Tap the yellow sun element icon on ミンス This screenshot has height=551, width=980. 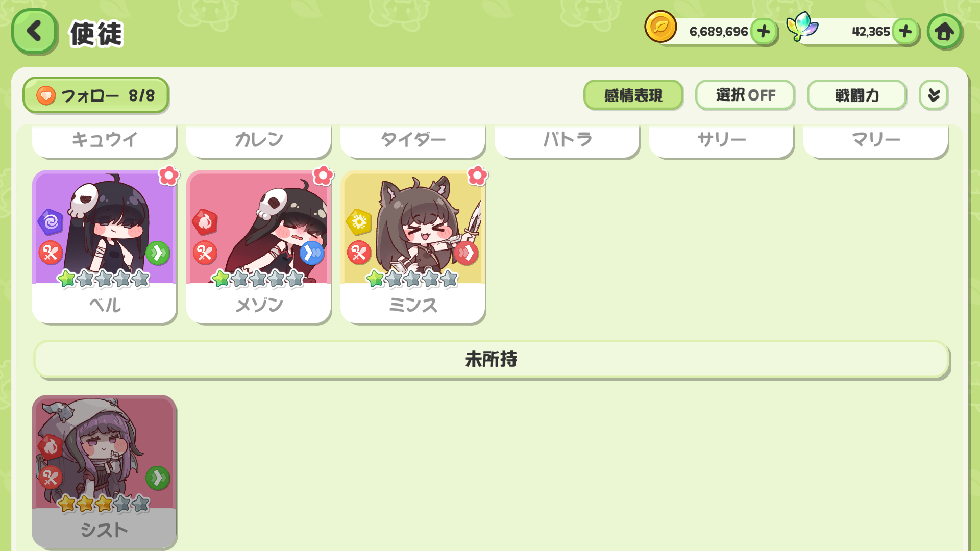[x=359, y=222]
